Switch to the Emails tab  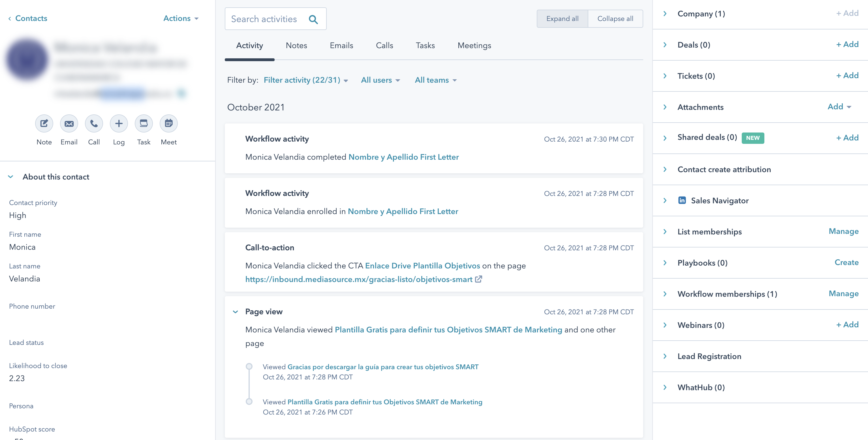pyautogui.click(x=341, y=46)
